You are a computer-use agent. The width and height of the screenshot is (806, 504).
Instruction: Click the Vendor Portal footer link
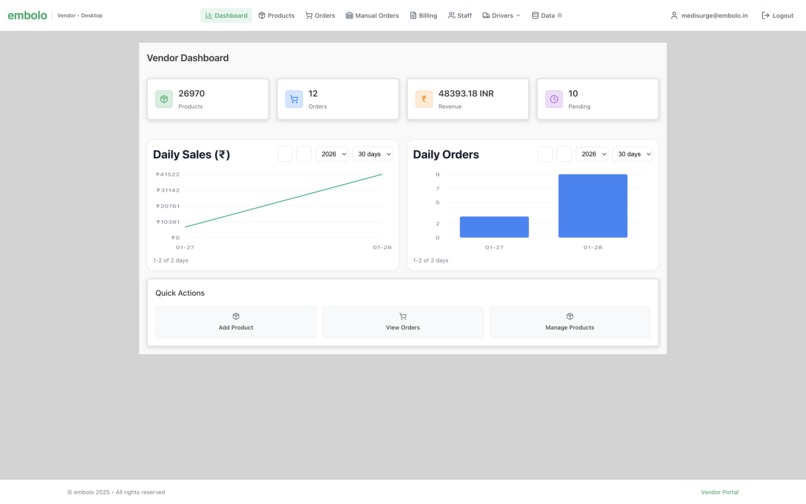pos(720,492)
